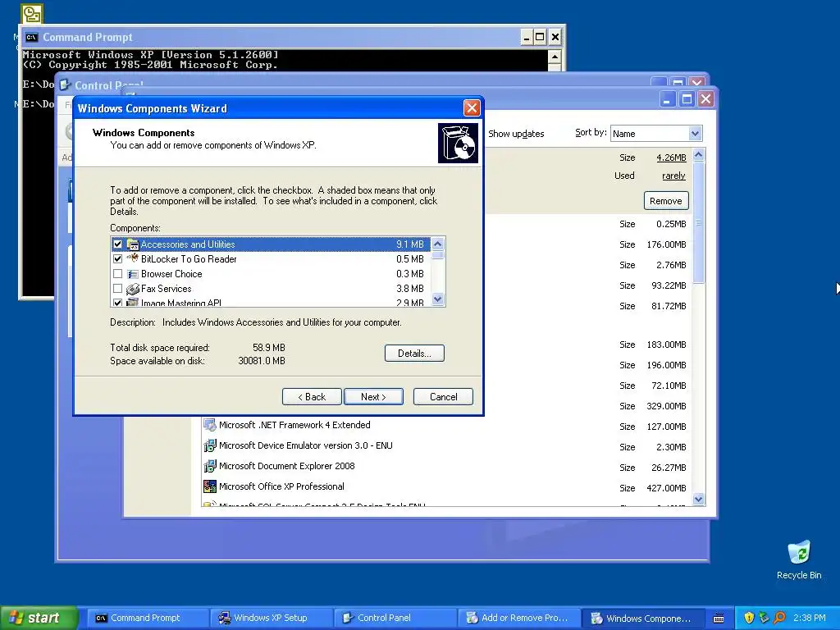Click Next in the Components Wizard

[x=373, y=397]
